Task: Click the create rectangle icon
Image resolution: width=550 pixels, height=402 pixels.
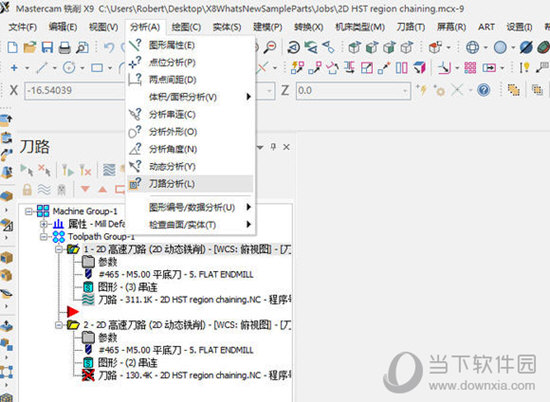Action: [97, 67]
